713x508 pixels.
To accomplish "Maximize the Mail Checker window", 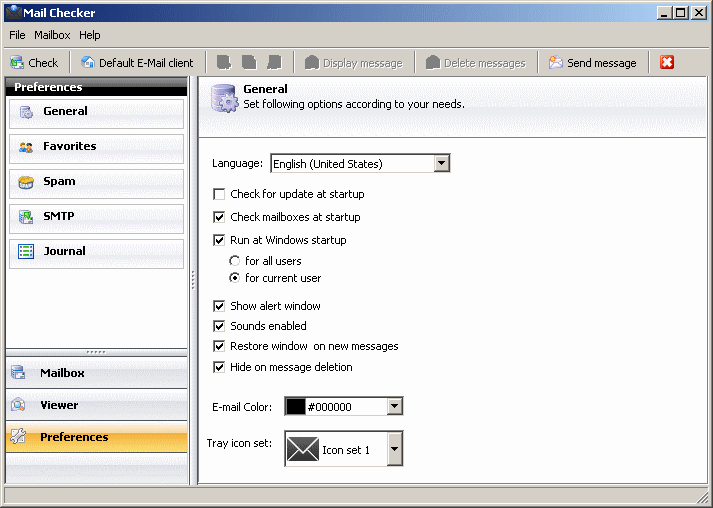I will 681,13.
